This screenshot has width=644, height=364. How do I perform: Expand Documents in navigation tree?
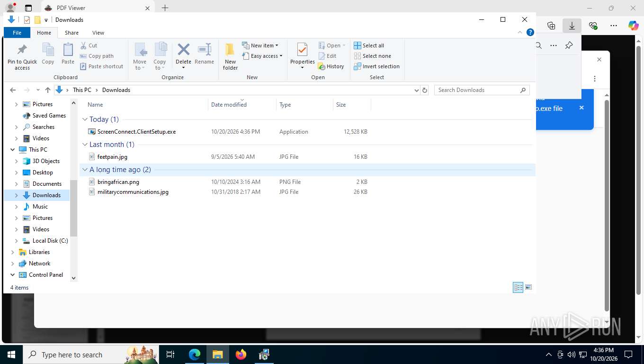[x=17, y=184]
